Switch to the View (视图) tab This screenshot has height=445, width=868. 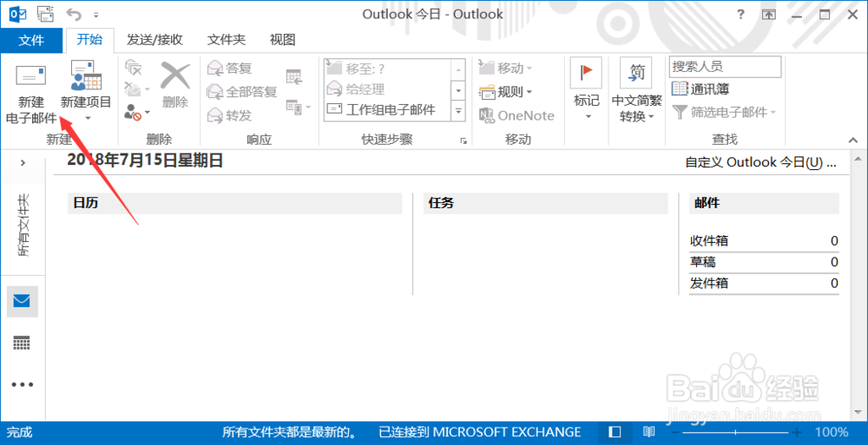click(282, 40)
